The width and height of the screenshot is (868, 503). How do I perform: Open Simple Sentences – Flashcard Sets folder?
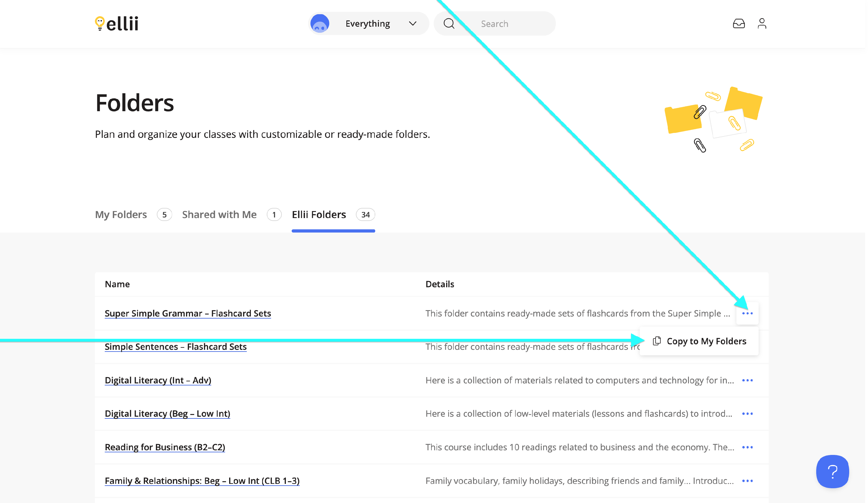point(176,347)
